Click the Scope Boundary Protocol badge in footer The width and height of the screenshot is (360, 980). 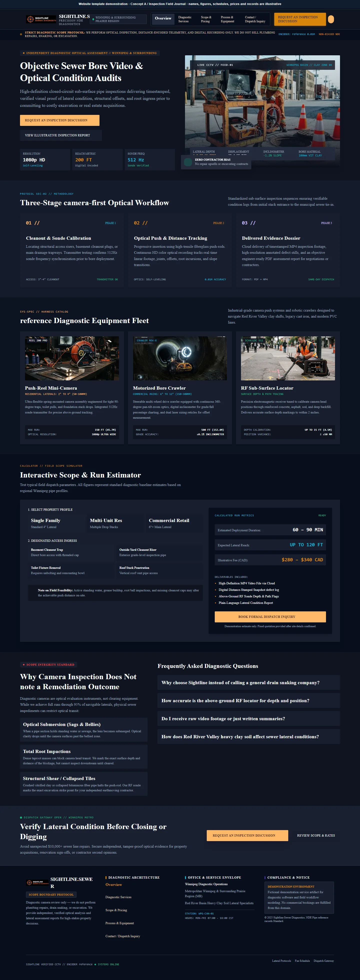[x=51, y=894]
